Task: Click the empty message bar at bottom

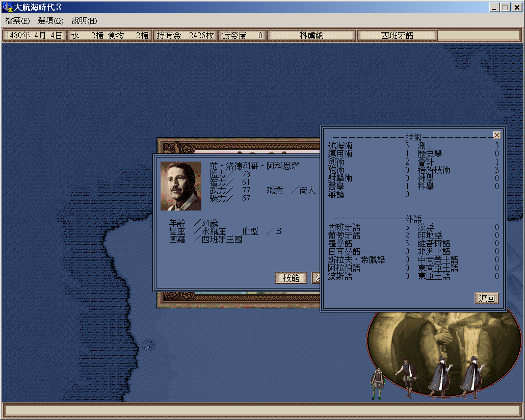Action: pyautogui.click(x=262, y=410)
